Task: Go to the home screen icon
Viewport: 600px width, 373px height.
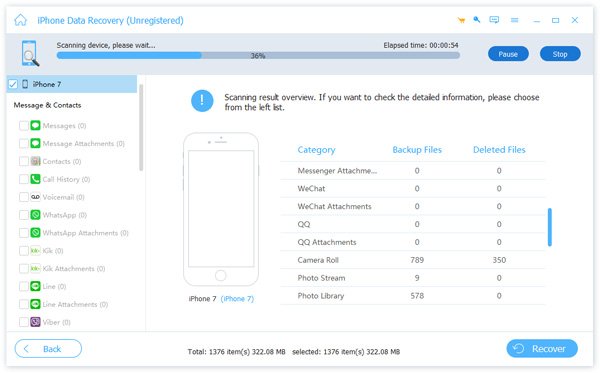Action: 21,20
